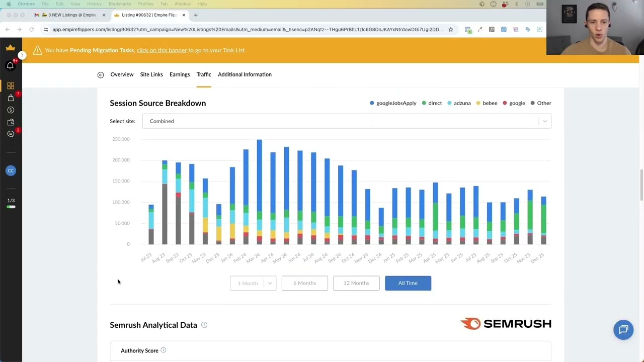
Task: Click the Session Source Breakdown heading
Action: click(x=158, y=103)
